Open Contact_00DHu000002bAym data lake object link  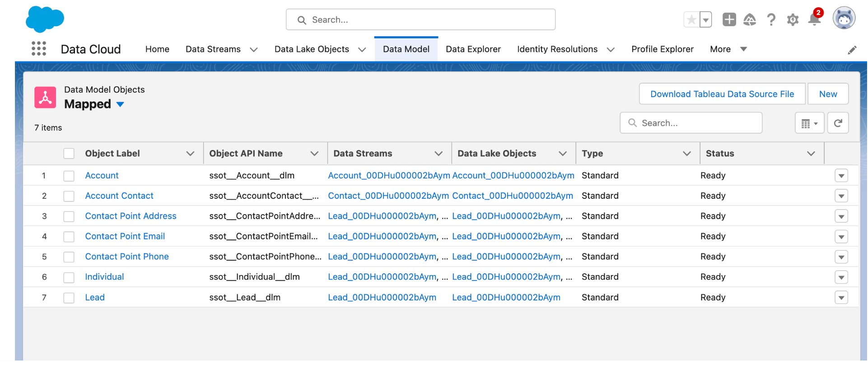[x=513, y=196]
